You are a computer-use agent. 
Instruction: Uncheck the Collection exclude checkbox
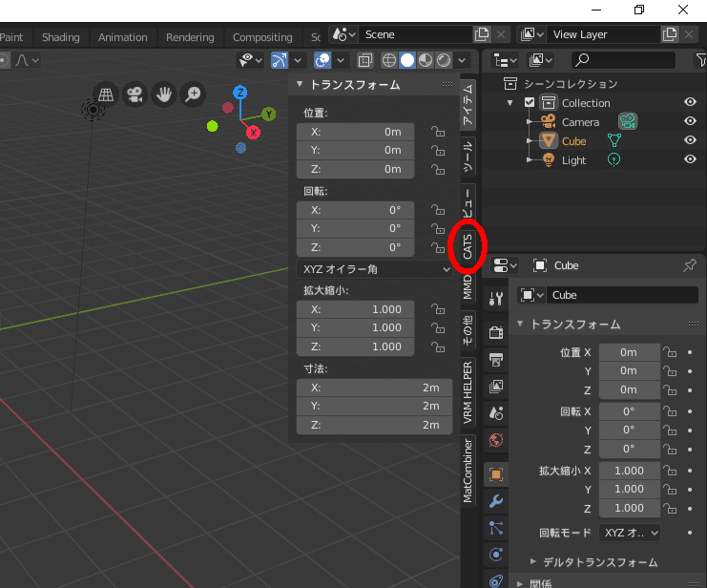click(530, 102)
